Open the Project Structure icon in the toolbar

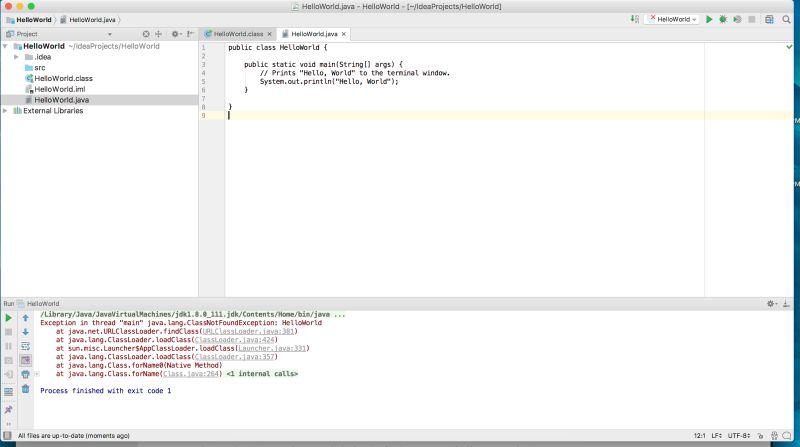click(769, 19)
